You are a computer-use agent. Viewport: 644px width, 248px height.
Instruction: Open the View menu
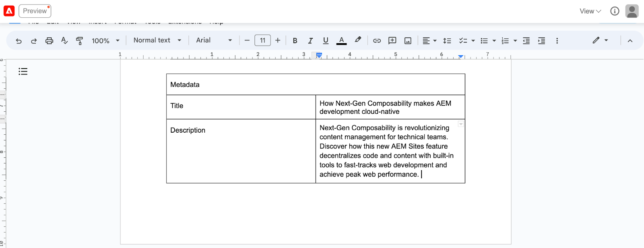click(x=590, y=11)
